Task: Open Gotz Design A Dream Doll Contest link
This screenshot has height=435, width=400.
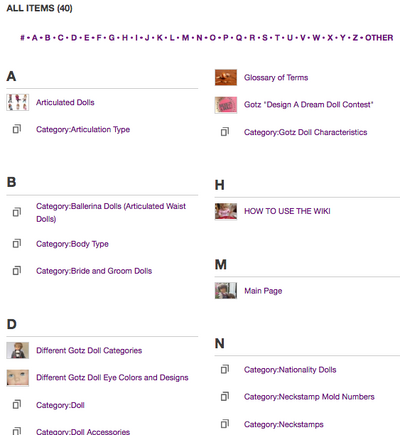Action: pyautogui.click(x=308, y=105)
